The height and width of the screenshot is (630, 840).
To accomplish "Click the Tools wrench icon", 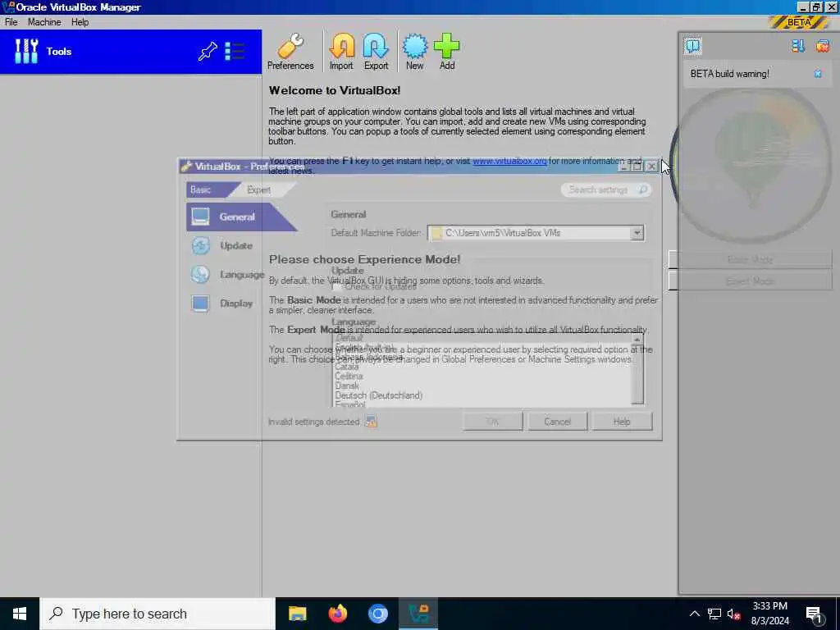I will 25,52.
